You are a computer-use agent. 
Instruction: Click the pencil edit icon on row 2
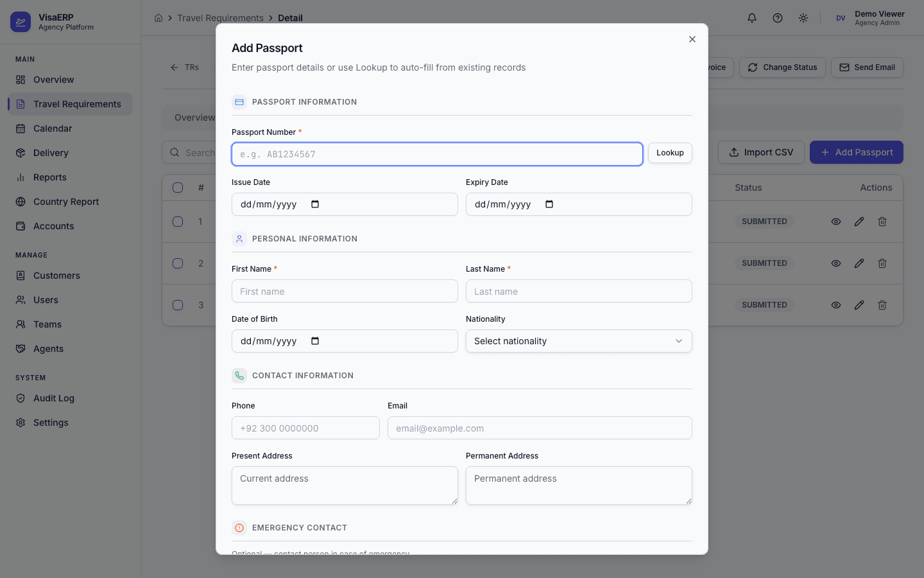[859, 263]
